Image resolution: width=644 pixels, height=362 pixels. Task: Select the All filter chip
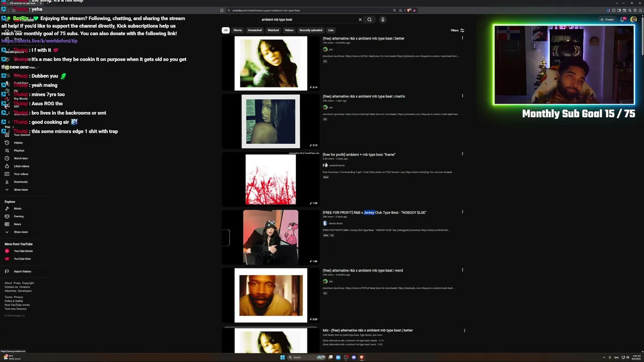point(225,30)
